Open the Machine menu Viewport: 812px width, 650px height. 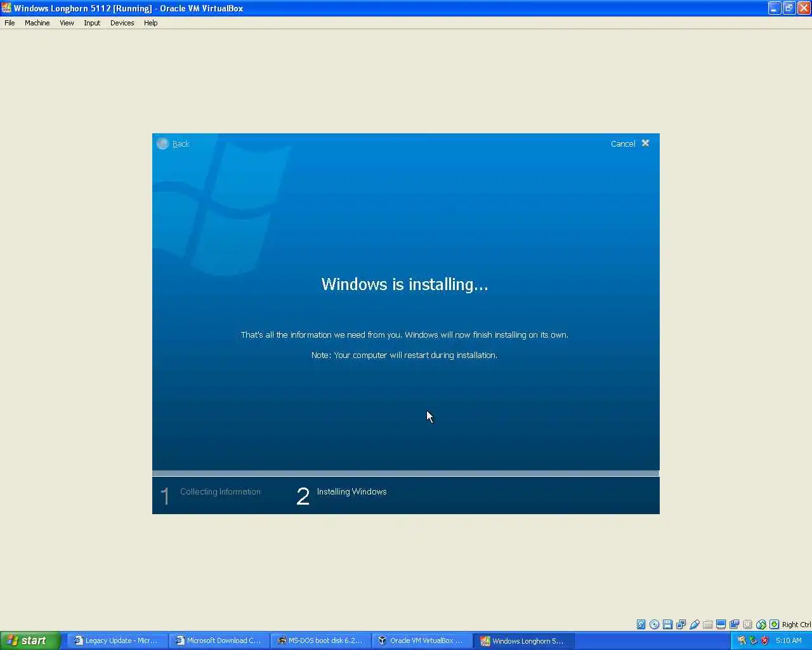(37, 23)
